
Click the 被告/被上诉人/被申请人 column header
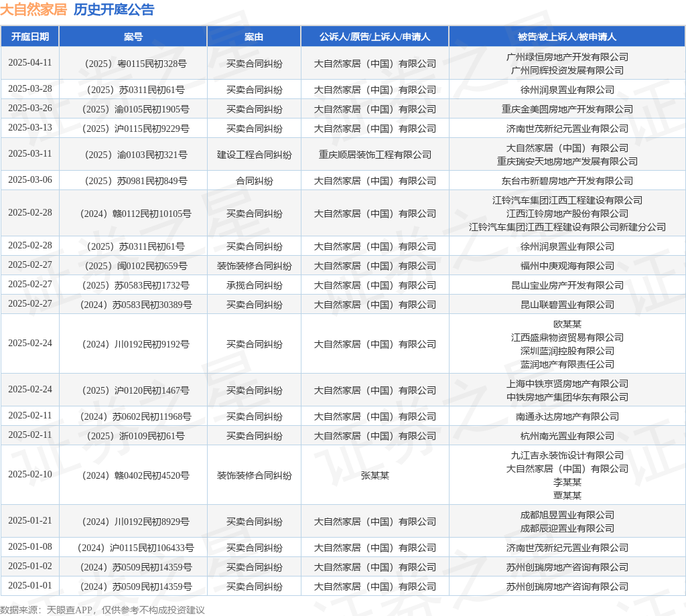point(567,37)
